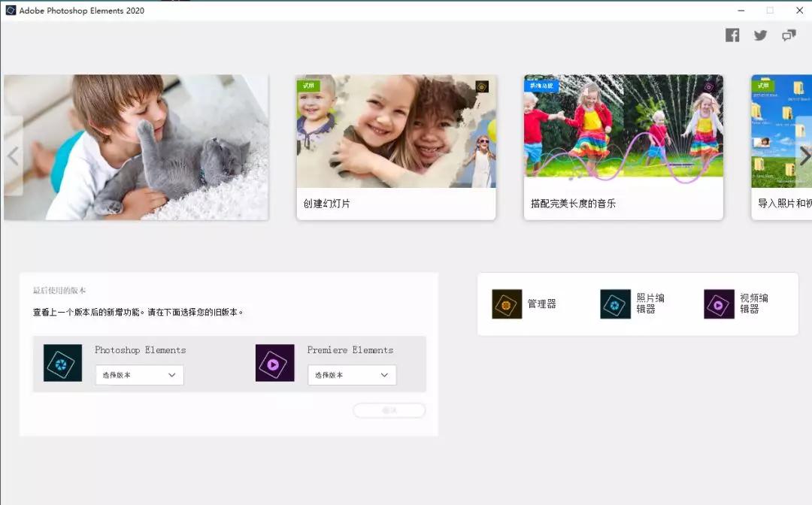
Task: Launch the 视频编辑器 video editor icon
Action: coord(719,304)
